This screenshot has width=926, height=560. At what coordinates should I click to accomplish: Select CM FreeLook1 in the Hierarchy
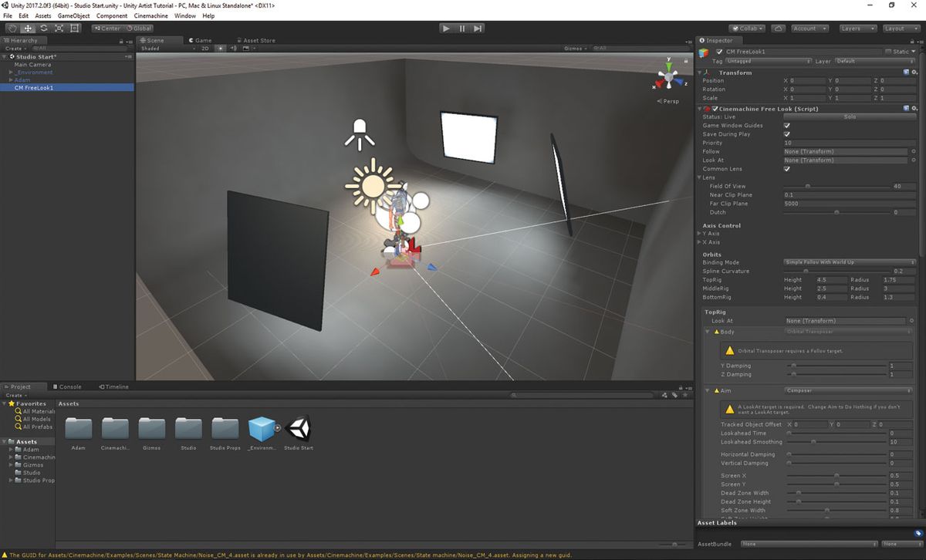click(33, 87)
